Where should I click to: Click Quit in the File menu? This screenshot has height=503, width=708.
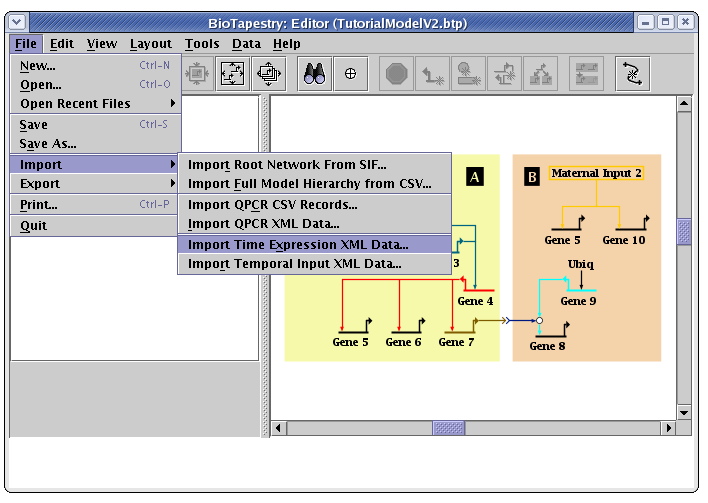33,226
